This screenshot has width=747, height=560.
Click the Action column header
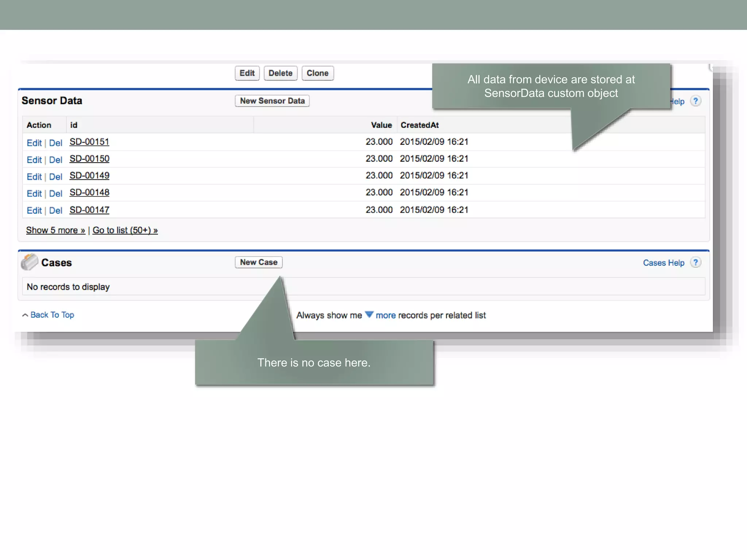coord(39,125)
